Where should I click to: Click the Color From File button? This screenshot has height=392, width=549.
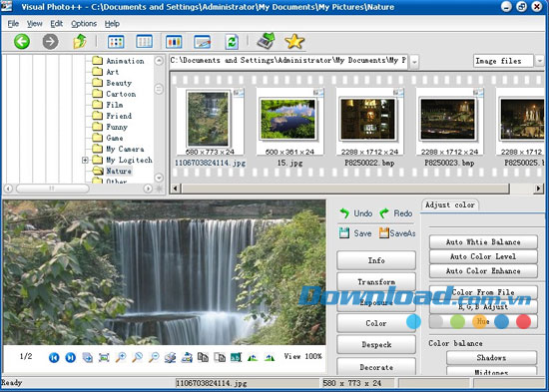[x=483, y=292]
